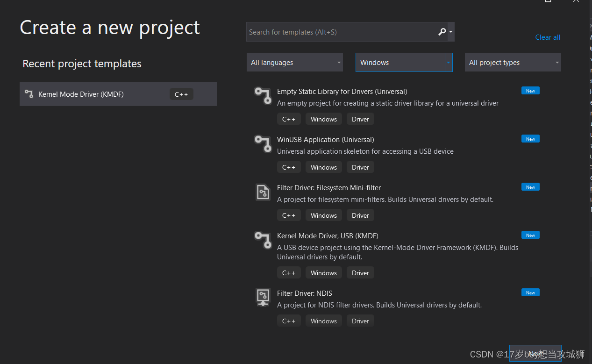592x364 pixels.
Task: Open the Windows platform dropdown
Action: coord(404,62)
